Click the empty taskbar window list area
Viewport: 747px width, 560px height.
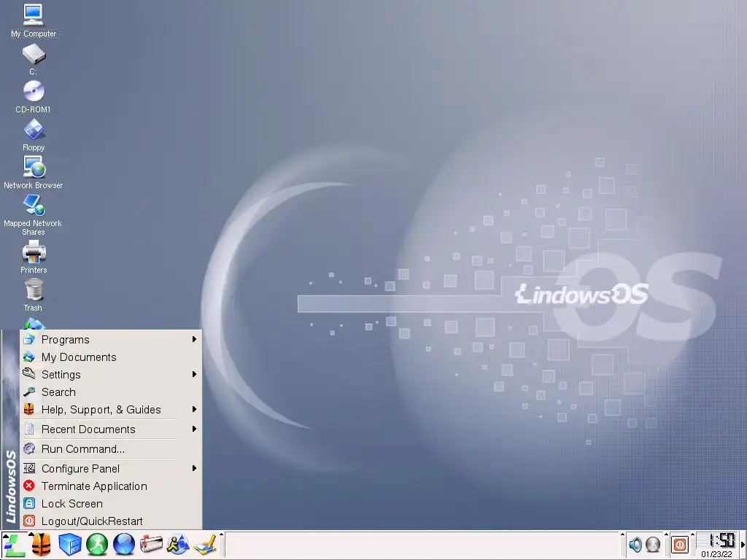pos(422,545)
